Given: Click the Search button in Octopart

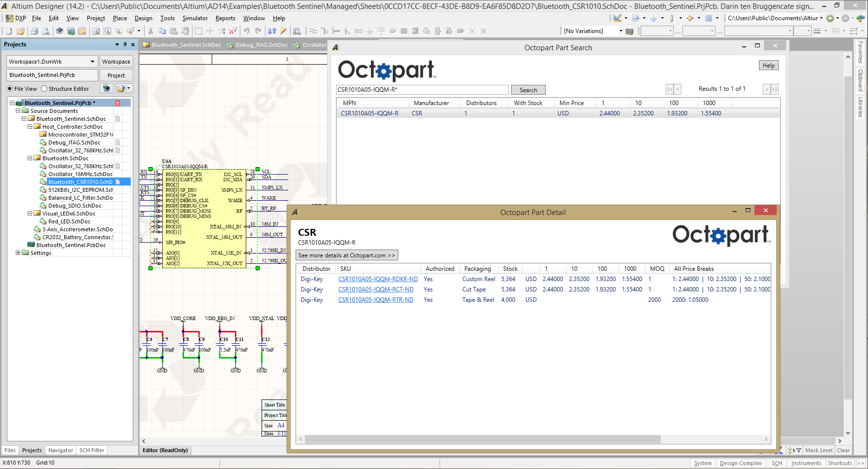Looking at the screenshot, I should click(x=528, y=90).
